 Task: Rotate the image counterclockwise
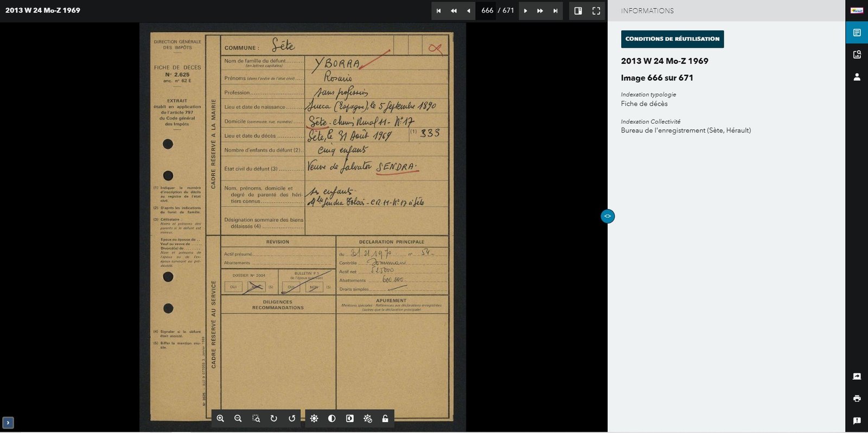[292, 418]
